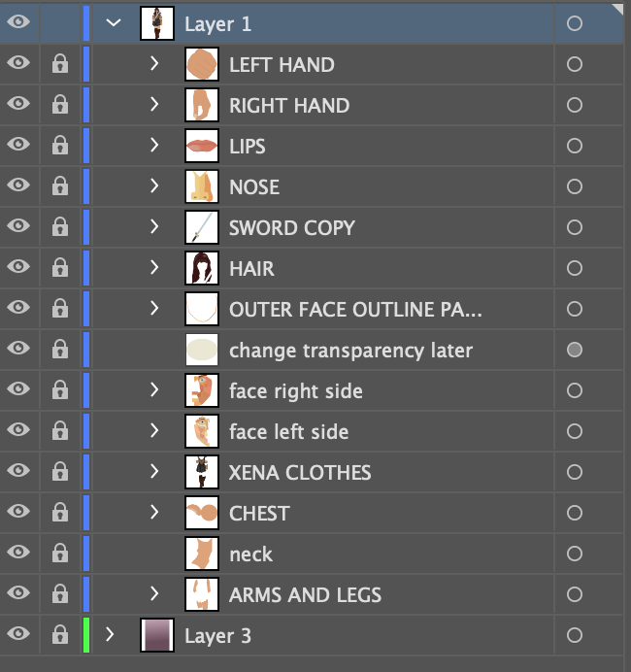Collapse Layer 1 with its chevron

point(114,22)
